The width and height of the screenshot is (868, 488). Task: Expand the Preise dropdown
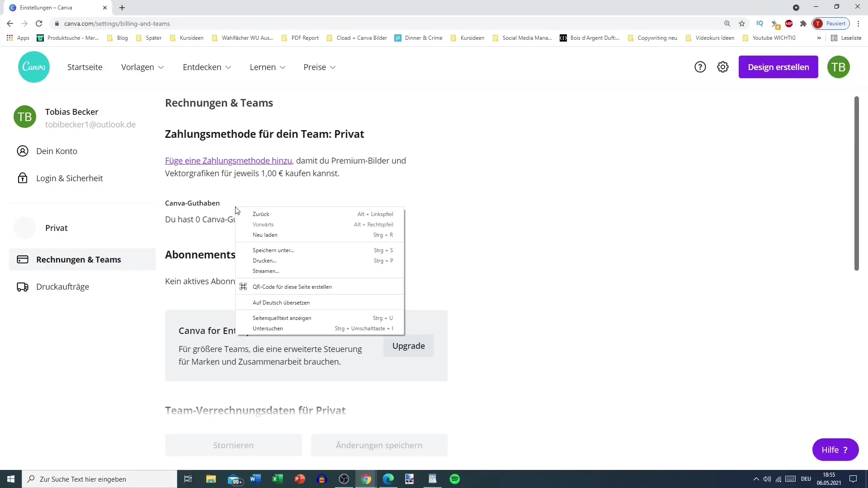coord(320,67)
